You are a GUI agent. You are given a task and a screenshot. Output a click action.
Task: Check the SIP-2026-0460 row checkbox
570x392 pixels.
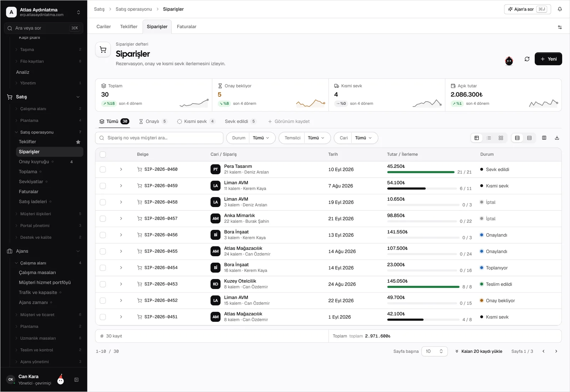pos(103,170)
